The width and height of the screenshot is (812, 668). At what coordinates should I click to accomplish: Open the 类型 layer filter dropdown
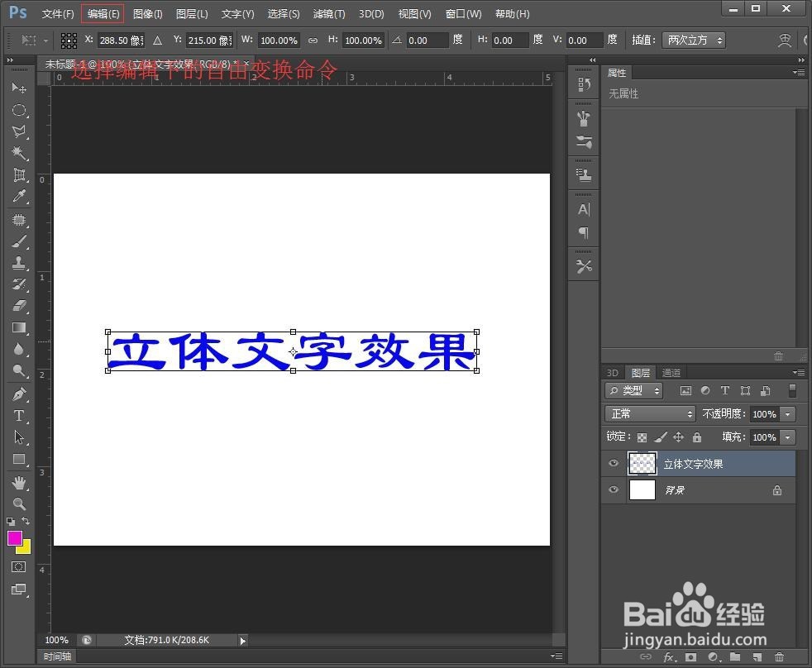point(633,390)
